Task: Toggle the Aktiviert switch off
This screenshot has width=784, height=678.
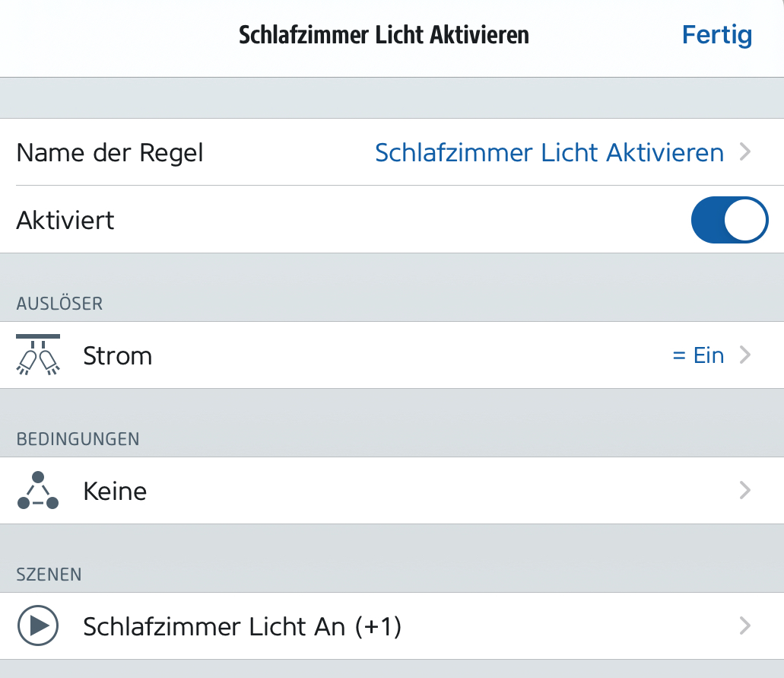Action: pyautogui.click(x=729, y=220)
